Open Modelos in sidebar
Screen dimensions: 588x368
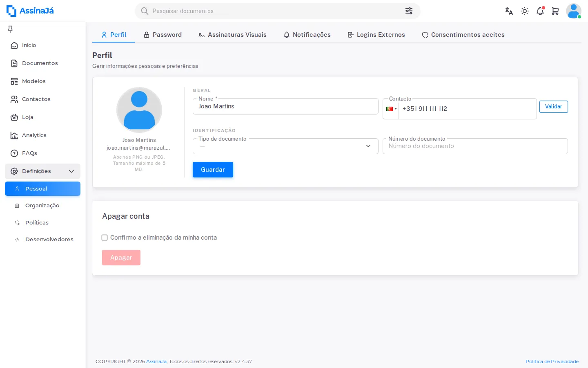click(x=42, y=81)
